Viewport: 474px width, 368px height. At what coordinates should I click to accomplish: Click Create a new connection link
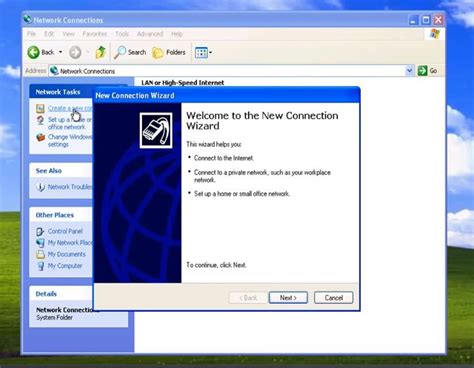point(69,108)
